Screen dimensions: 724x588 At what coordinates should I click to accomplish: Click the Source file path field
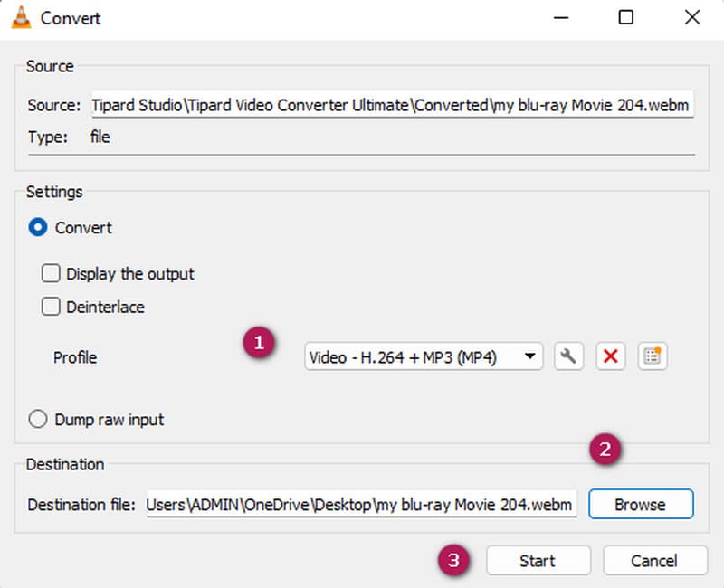(x=391, y=106)
